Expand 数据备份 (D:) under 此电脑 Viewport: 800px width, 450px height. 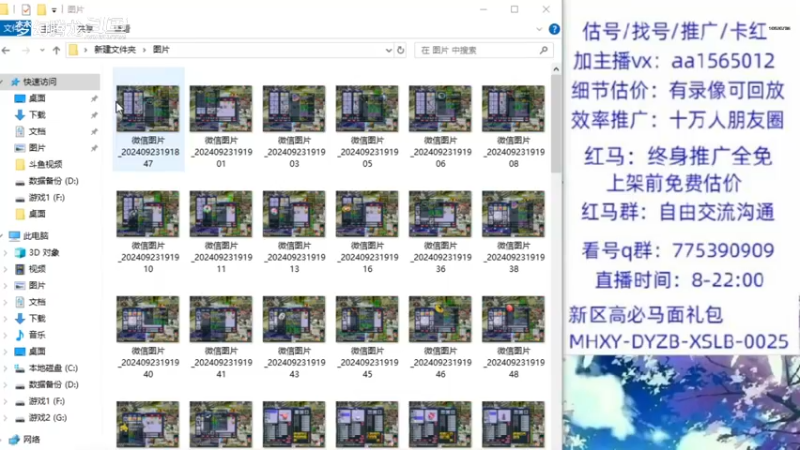point(6,385)
